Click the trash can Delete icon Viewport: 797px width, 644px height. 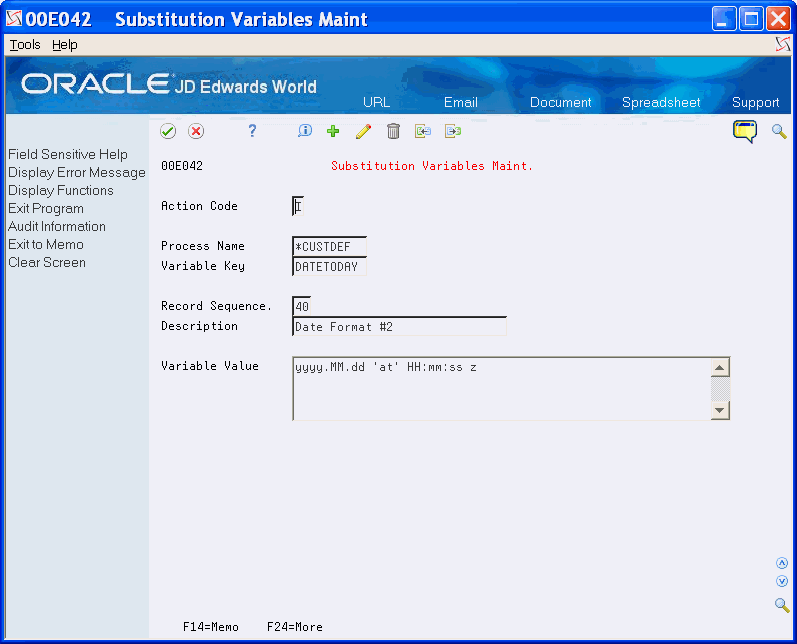pyautogui.click(x=393, y=131)
